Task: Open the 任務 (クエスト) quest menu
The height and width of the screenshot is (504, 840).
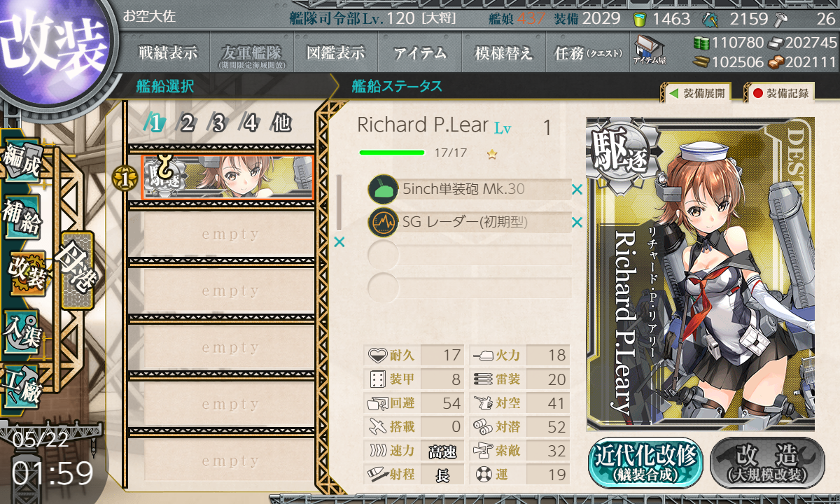Action: click(587, 53)
